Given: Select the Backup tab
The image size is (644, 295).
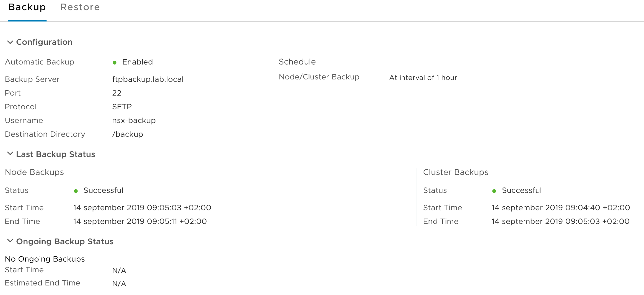Looking at the screenshot, I should [x=27, y=7].
